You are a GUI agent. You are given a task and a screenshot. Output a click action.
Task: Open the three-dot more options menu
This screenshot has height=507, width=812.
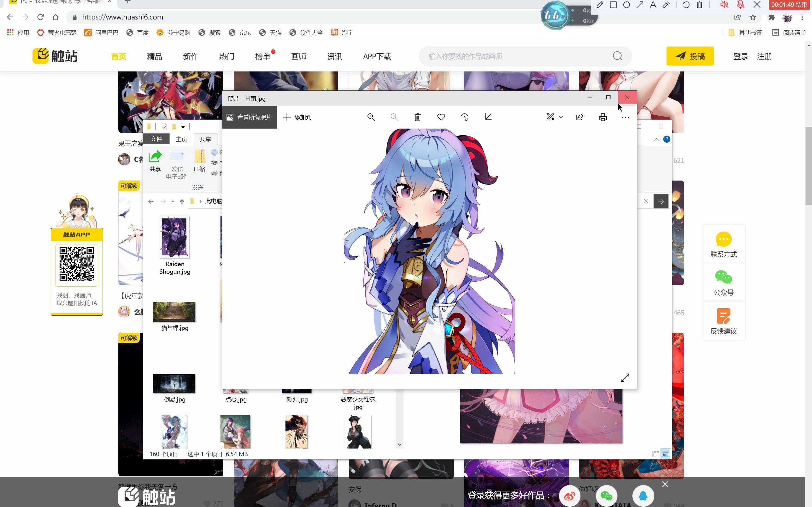click(625, 117)
